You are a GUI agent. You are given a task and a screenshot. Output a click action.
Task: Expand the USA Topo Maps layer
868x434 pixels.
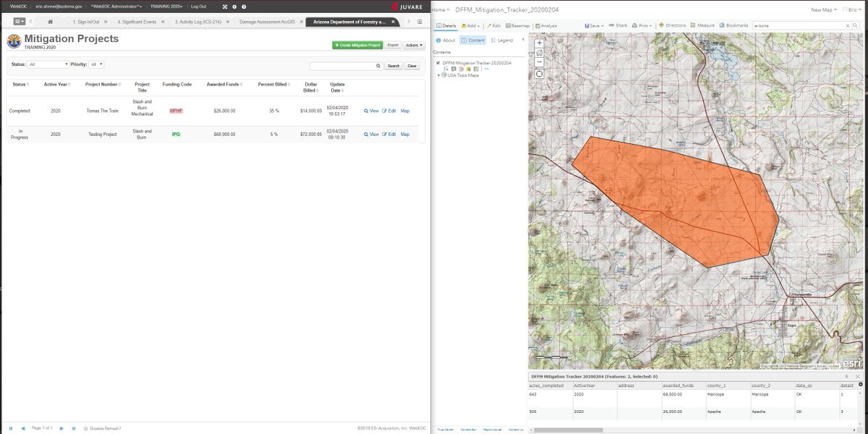pos(439,75)
